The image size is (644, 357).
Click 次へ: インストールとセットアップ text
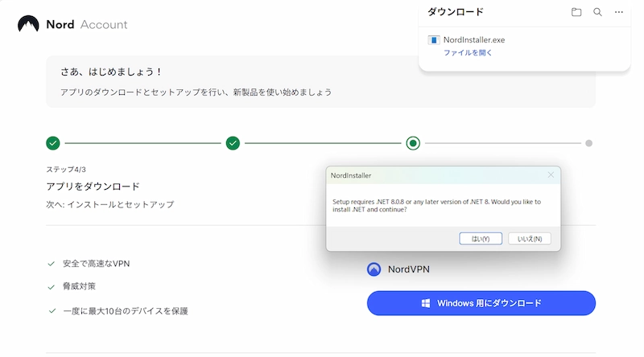[x=110, y=204]
